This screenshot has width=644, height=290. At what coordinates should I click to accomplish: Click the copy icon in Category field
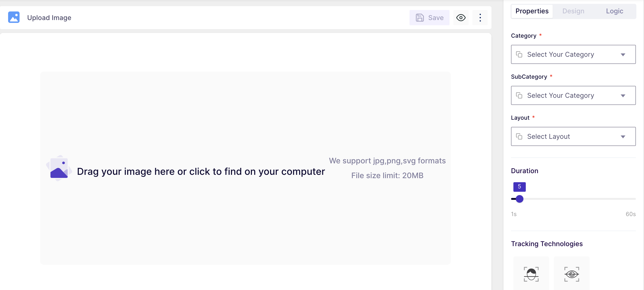pos(519,54)
